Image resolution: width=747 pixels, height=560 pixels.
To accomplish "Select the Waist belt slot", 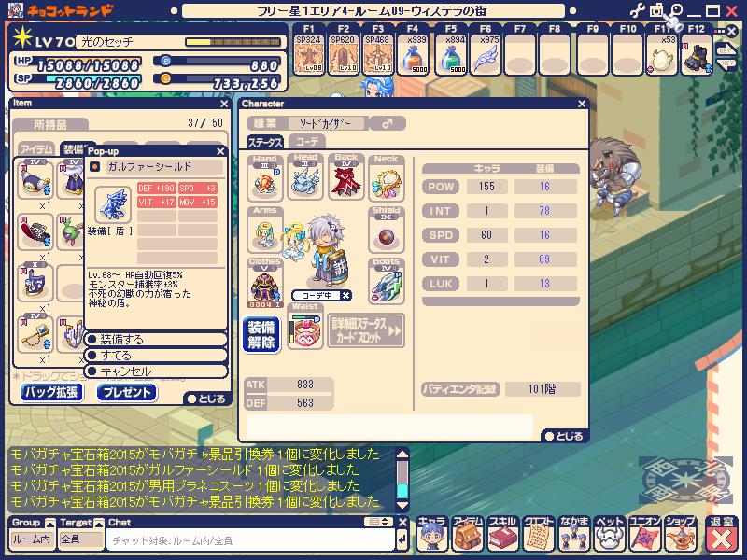I will coord(305,327).
